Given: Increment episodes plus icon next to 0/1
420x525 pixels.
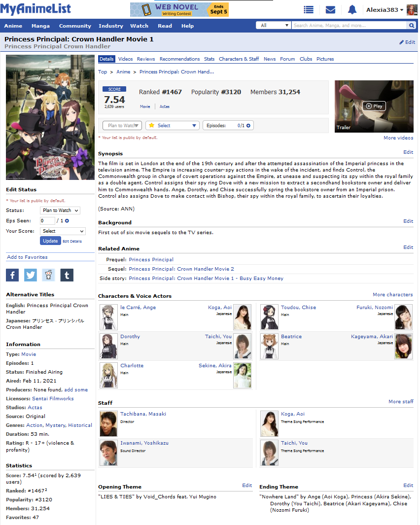Looking at the screenshot, I should (248, 126).
